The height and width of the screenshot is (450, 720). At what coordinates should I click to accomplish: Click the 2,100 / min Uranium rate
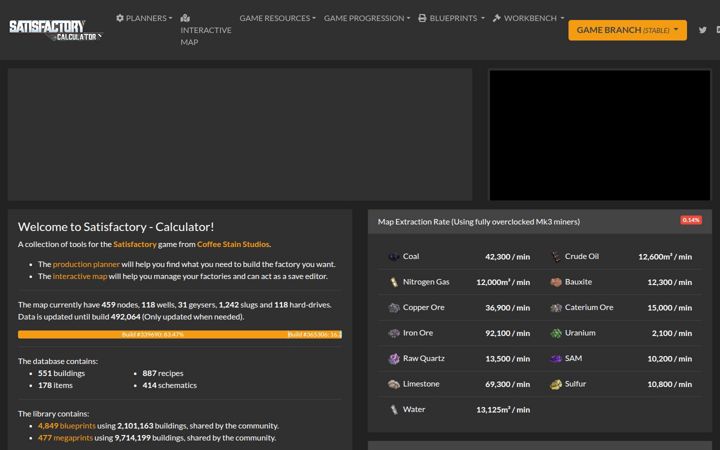pyautogui.click(x=672, y=333)
